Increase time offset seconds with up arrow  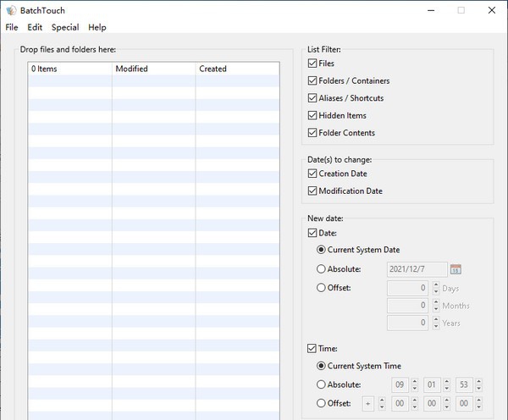pos(479,401)
